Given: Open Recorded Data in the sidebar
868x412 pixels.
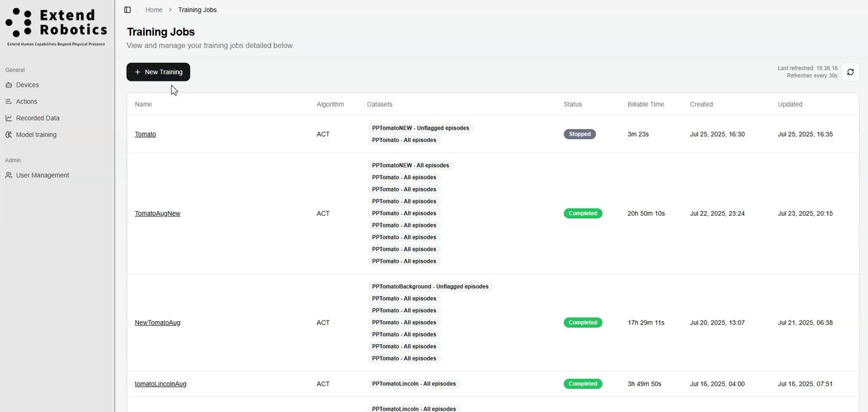Looking at the screenshot, I should pos(37,118).
